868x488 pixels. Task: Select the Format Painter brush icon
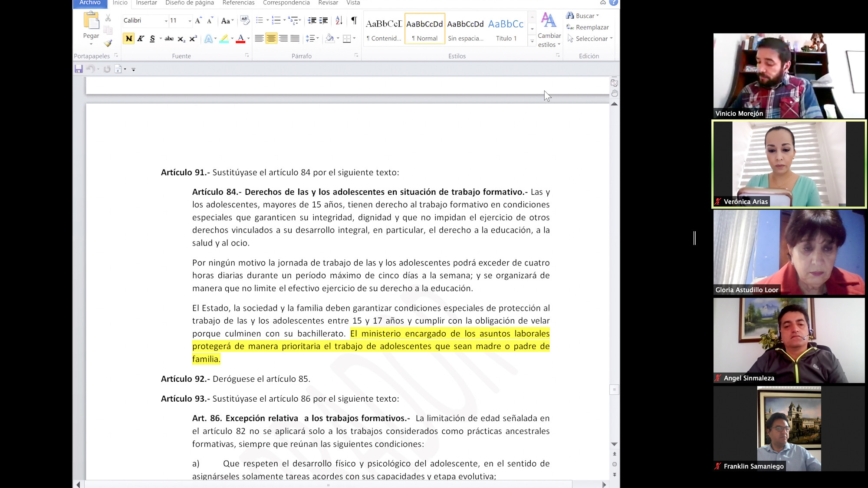click(x=108, y=43)
